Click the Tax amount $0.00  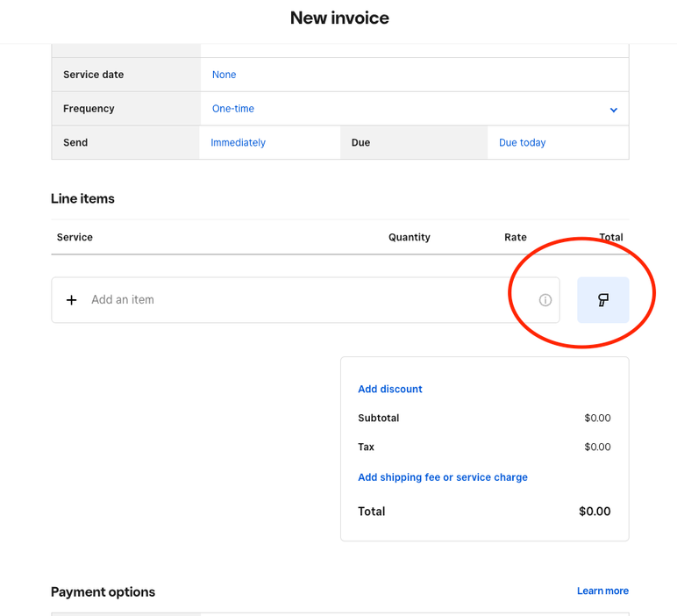coord(597,447)
